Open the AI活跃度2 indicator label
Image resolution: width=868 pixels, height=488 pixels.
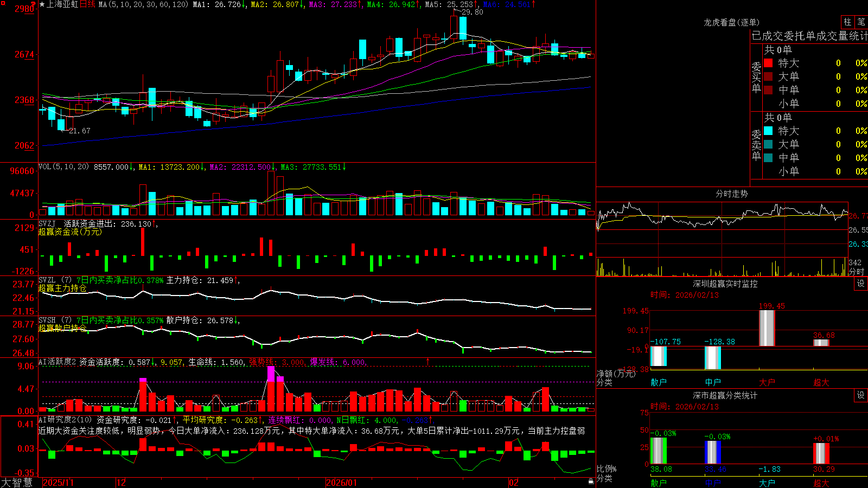[x=57, y=362]
